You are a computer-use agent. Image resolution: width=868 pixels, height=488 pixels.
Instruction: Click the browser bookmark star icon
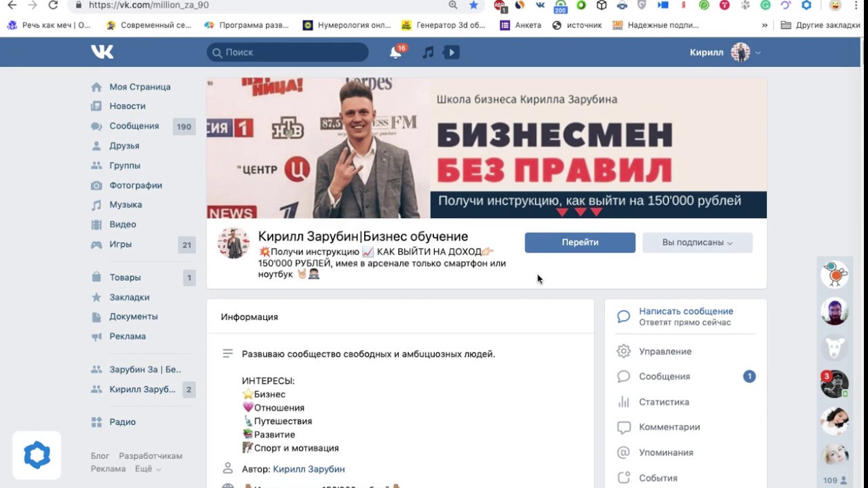473,5
